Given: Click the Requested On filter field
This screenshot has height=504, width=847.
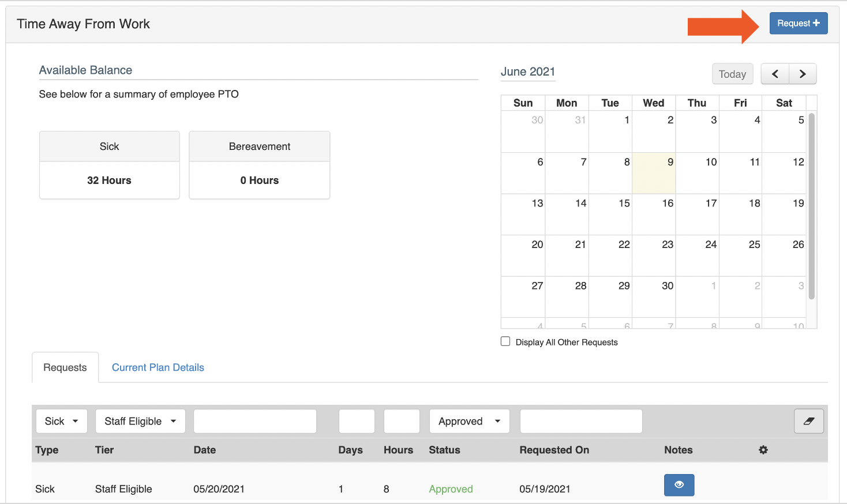Looking at the screenshot, I should tap(580, 421).
